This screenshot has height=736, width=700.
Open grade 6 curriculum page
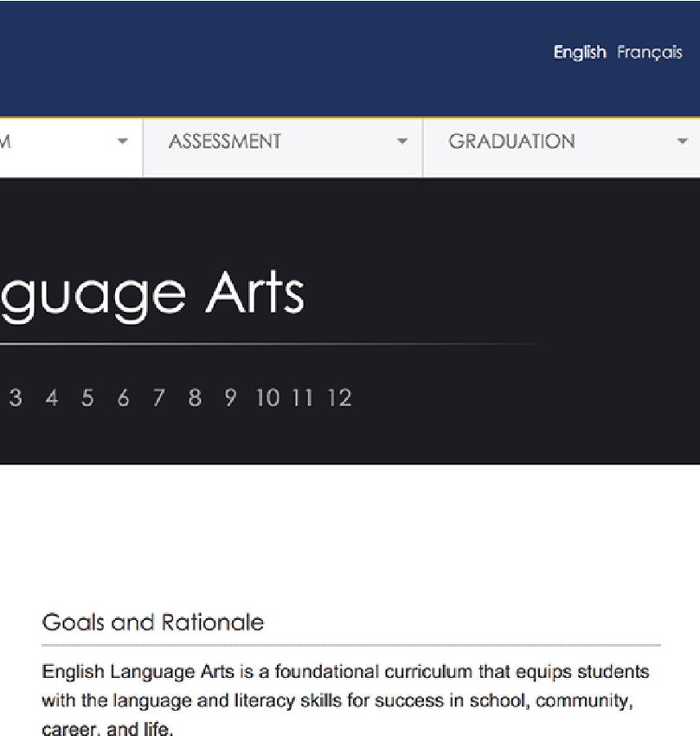(123, 398)
